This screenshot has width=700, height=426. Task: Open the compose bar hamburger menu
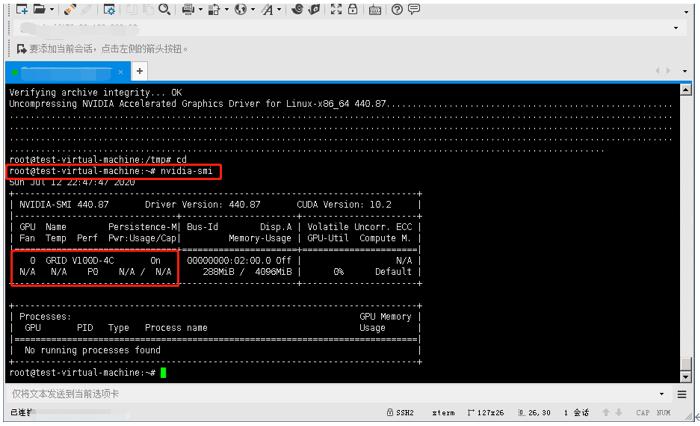(682, 394)
